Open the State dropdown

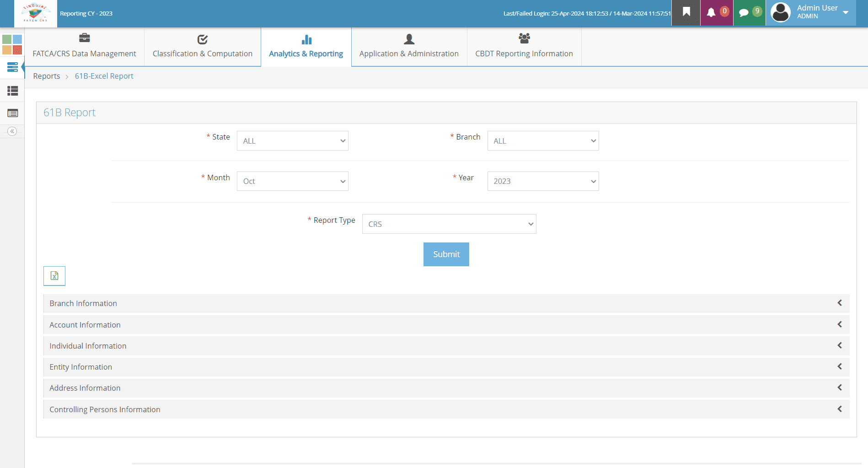pyautogui.click(x=293, y=141)
